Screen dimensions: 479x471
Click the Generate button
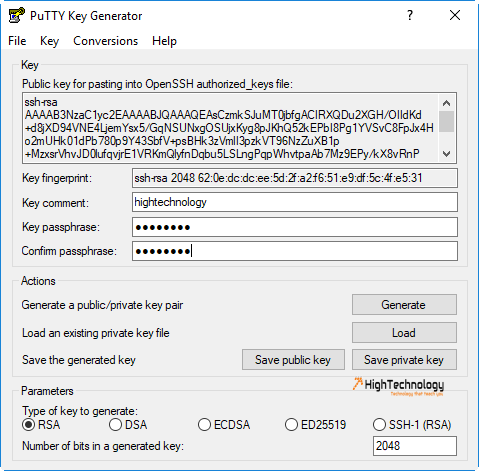[x=404, y=305]
